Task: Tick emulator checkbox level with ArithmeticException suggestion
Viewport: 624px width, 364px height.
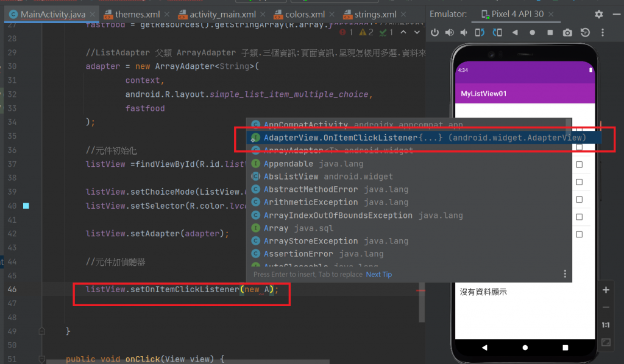Action: [x=579, y=199]
